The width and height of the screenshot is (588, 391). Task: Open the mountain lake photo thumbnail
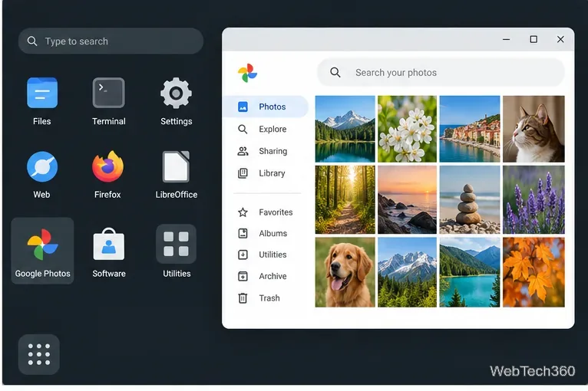click(345, 129)
